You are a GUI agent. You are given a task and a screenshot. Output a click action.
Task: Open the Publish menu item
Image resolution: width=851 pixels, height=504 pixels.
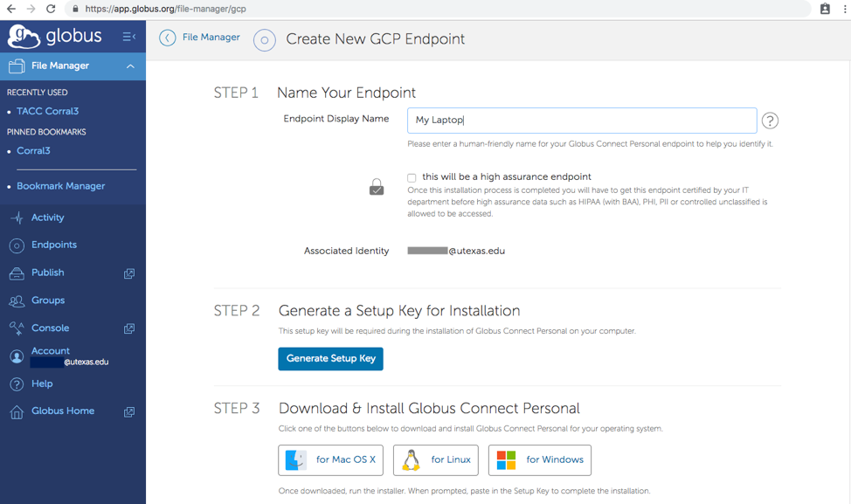coord(48,273)
